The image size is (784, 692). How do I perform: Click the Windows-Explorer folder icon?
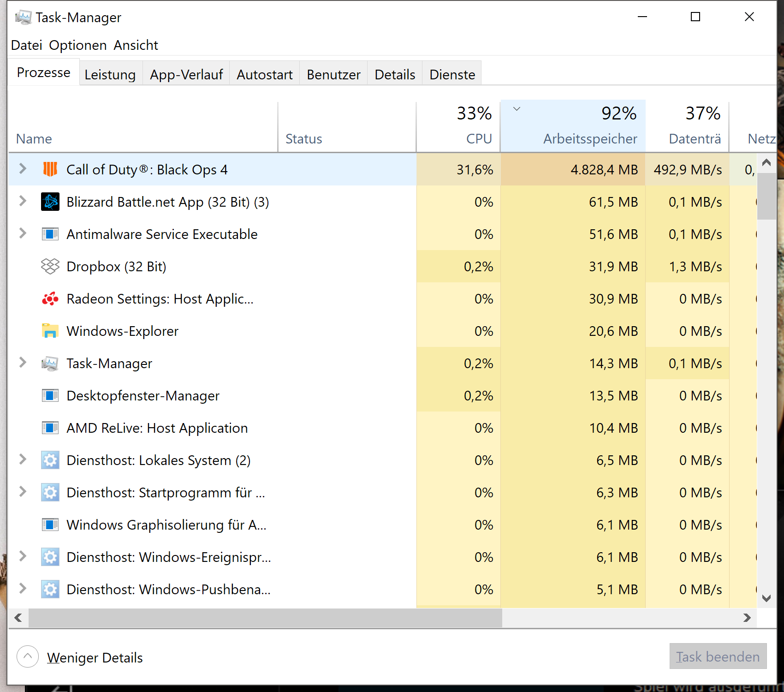(51, 331)
